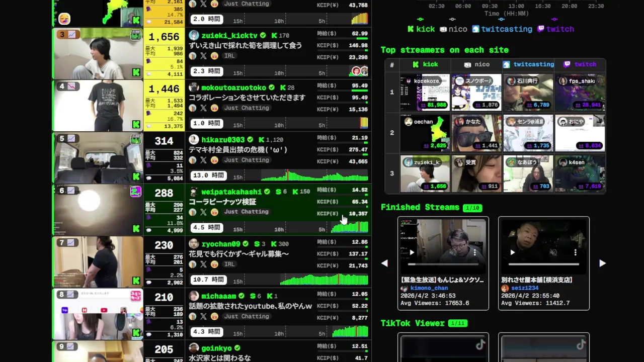The width and height of the screenshot is (644, 362).
Task: Click the Kick logo on the rank 5 thumbnail
Action: [x=136, y=176]
